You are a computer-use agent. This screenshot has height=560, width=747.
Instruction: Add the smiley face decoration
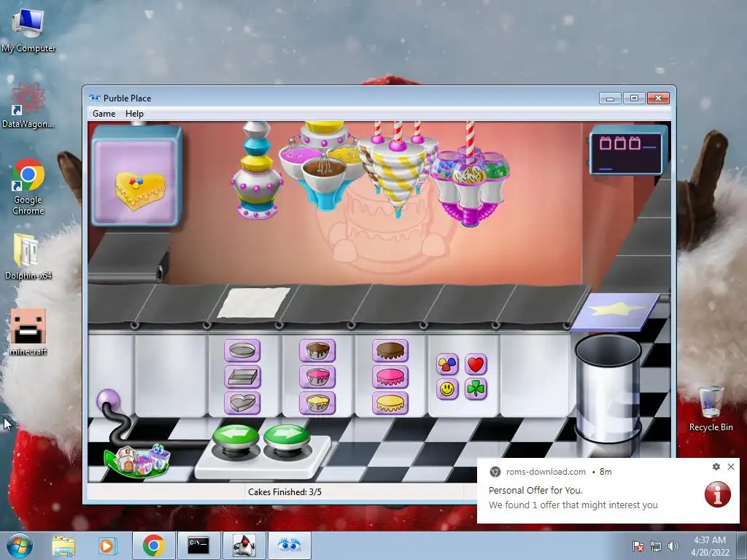[447, 389]
